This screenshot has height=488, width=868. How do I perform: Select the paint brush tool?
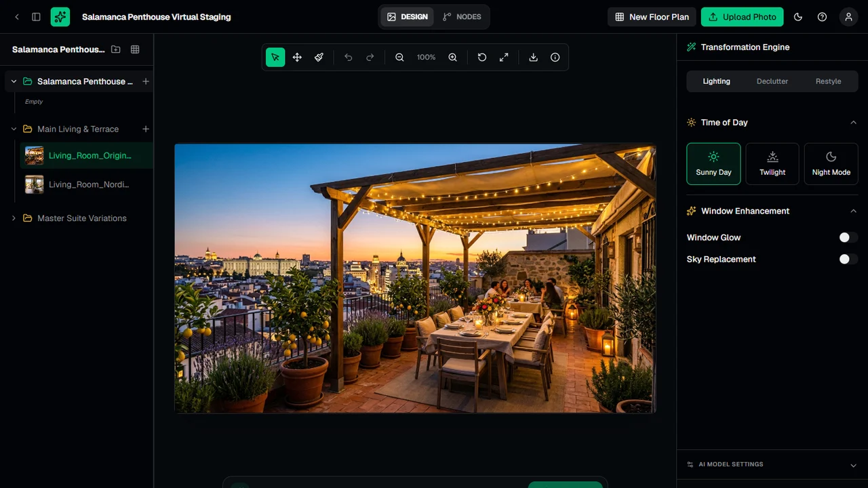[x=319, y=58]
